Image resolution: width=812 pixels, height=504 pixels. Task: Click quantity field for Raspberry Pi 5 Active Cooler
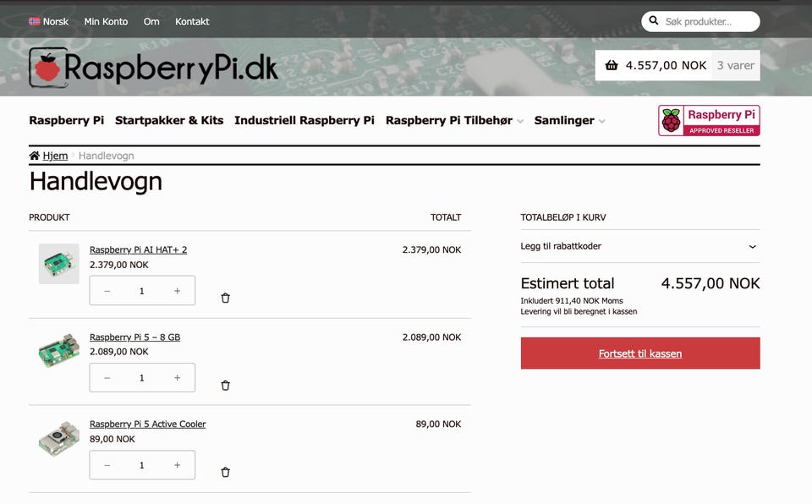coord(142,465)
